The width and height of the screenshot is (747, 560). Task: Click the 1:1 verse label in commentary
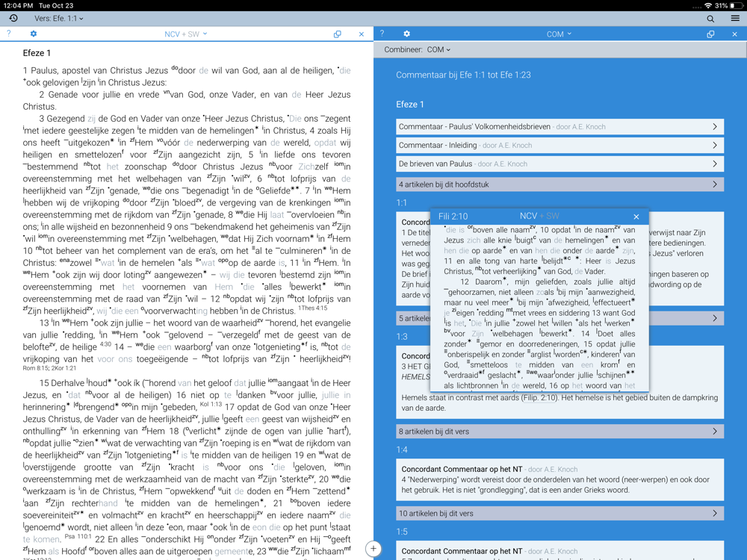[402, 203]
